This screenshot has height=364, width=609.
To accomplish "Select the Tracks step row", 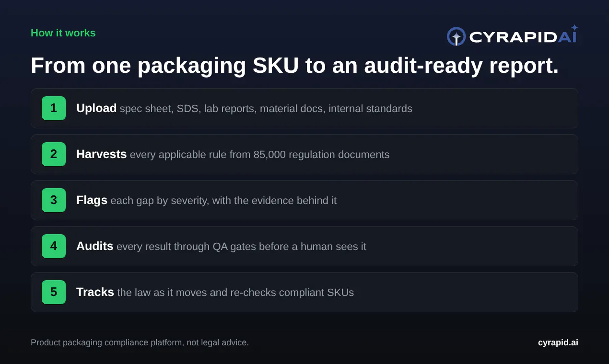I will (x=304, y=292).
